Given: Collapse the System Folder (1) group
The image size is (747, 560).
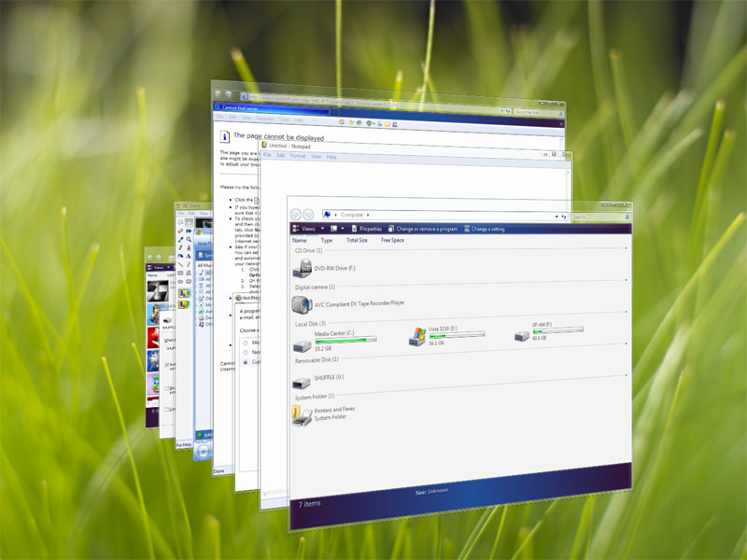Looking at the screenshot, I should pos(626,375).
